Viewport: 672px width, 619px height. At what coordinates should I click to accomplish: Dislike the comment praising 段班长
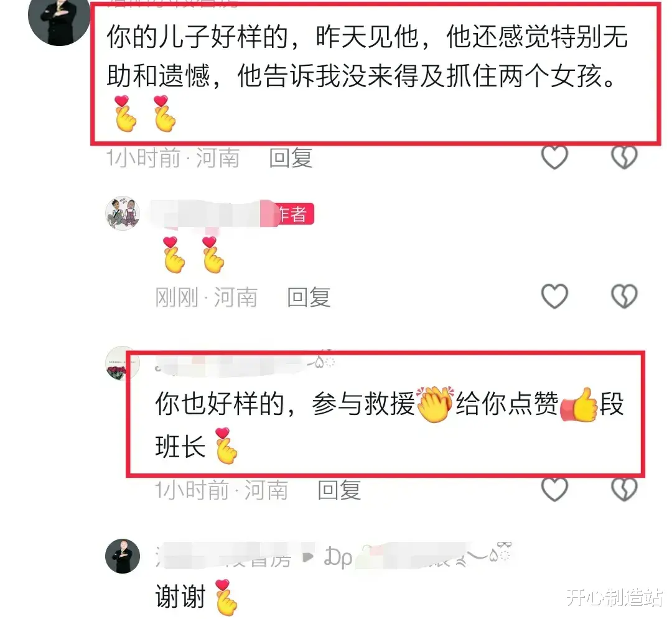click(x=624, y=489)
